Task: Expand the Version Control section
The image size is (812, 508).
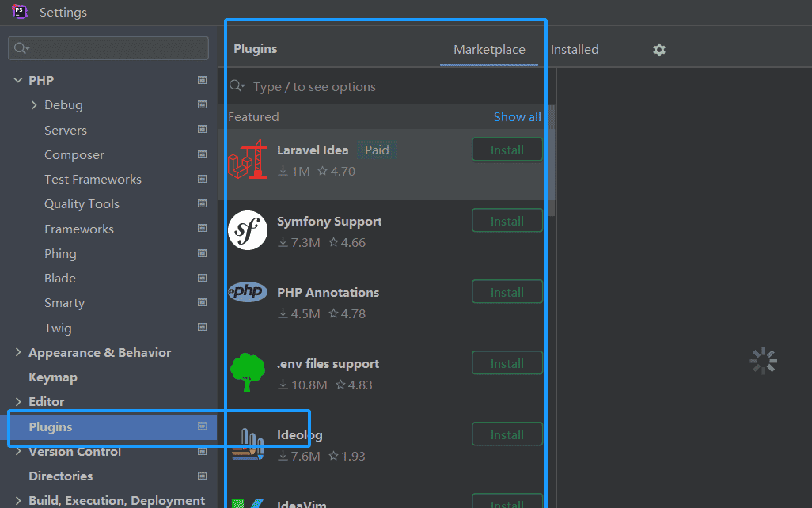Action: (x=17, y=451)
